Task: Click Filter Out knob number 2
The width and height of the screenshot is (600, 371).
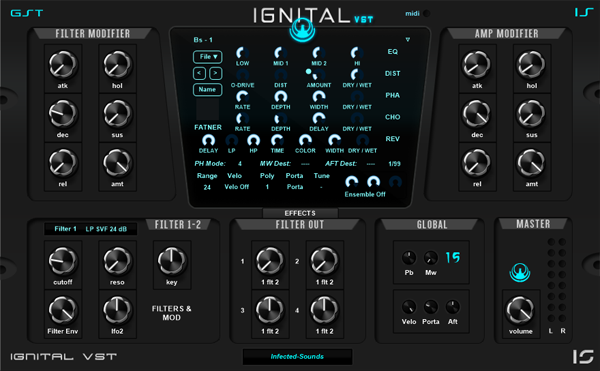Action: (x=324, y=261)
